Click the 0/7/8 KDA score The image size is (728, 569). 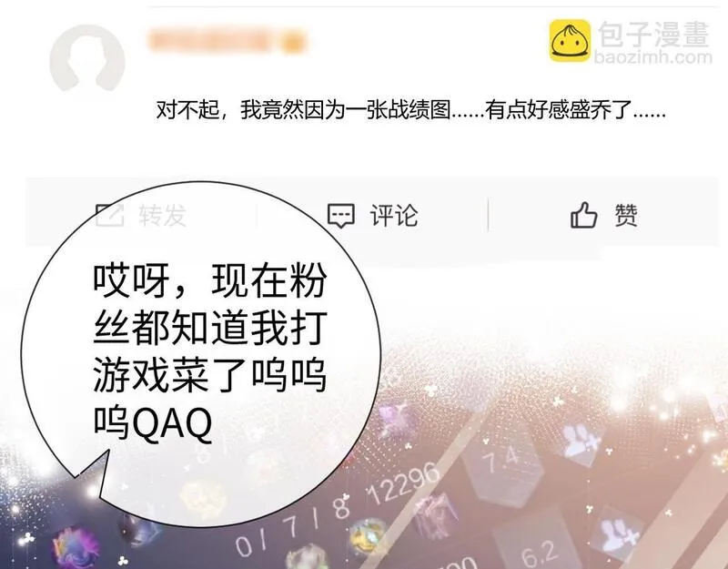(x=293, y=525)
